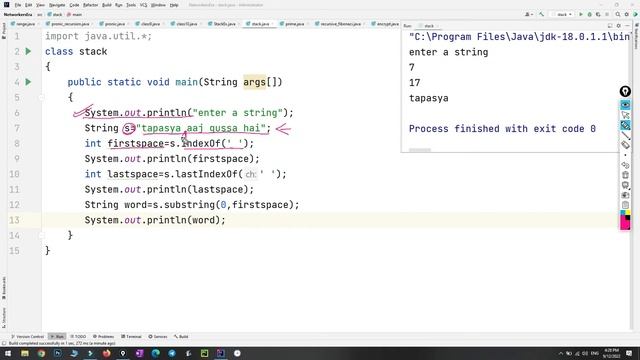Click the trash clear annotations icon

[x=625, y=175]
